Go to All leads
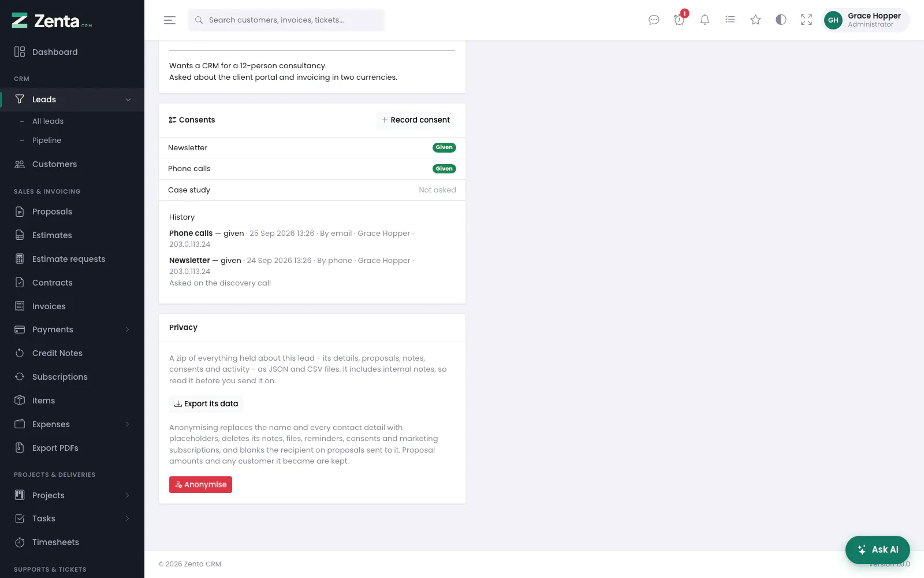924x578 pixels. coord(48,121)
